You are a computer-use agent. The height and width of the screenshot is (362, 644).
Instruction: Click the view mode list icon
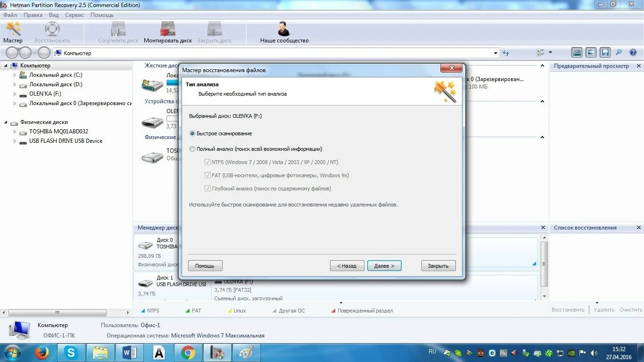(x=541, y=53)
